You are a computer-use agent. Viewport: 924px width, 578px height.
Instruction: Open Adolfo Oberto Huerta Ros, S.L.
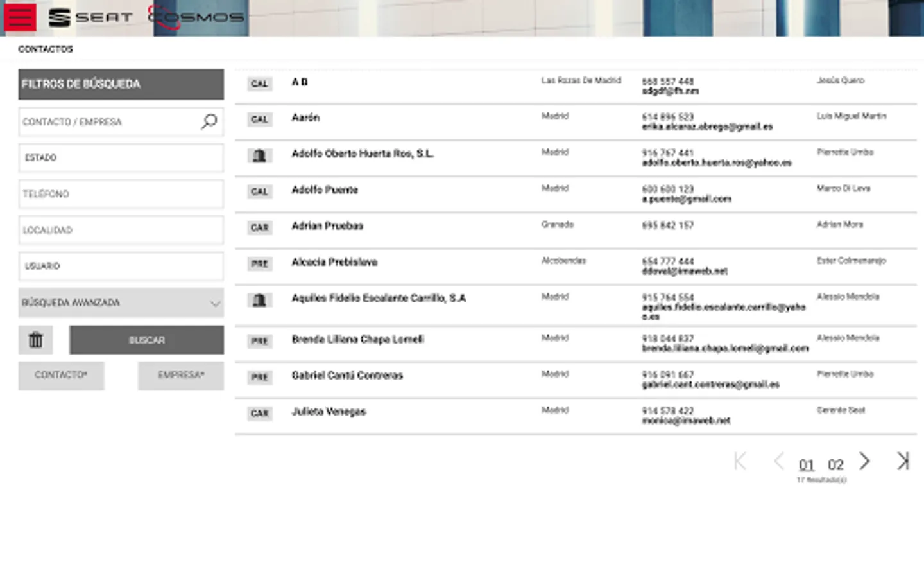pos(363,153)
